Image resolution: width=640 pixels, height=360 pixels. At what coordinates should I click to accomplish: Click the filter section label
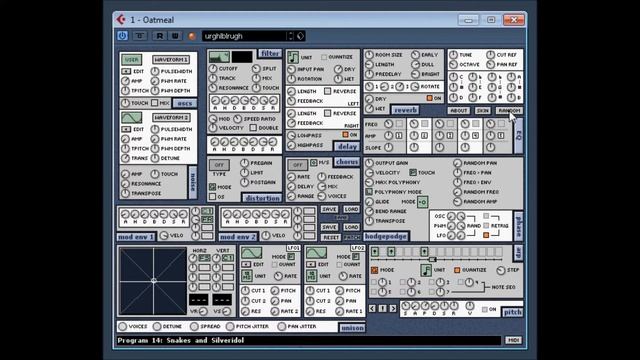[270, 53]
